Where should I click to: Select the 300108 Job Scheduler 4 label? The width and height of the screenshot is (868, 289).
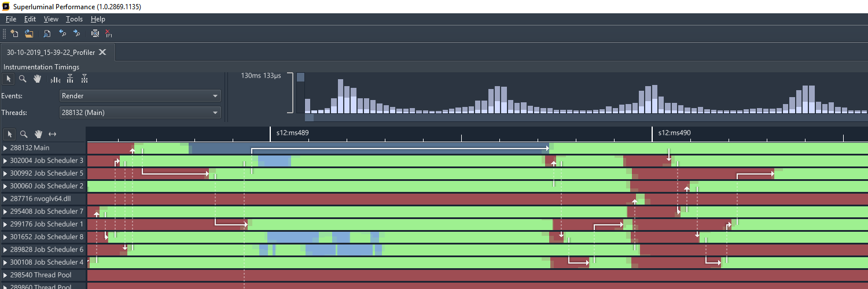coord(47,262)
